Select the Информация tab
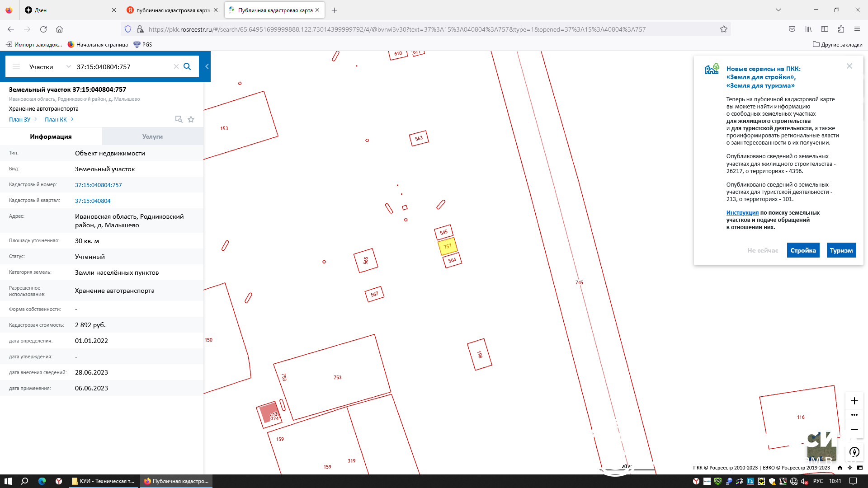This screenshot has width=868, height=488. click(51, 136)
